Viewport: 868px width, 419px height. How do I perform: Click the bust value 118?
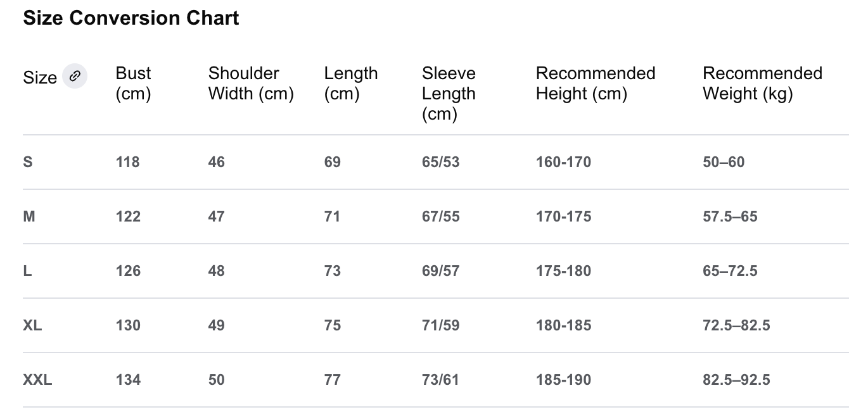127,162
